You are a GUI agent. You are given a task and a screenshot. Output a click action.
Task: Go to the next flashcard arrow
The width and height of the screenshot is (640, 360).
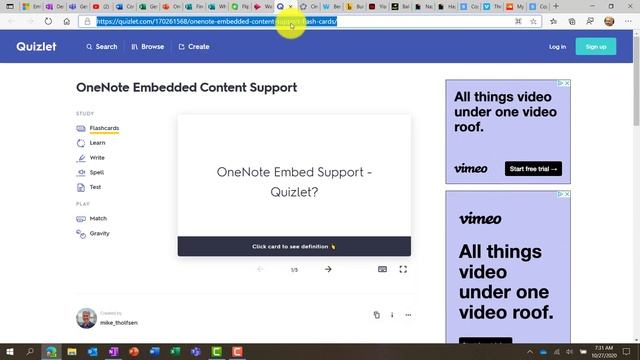(328, 269)
